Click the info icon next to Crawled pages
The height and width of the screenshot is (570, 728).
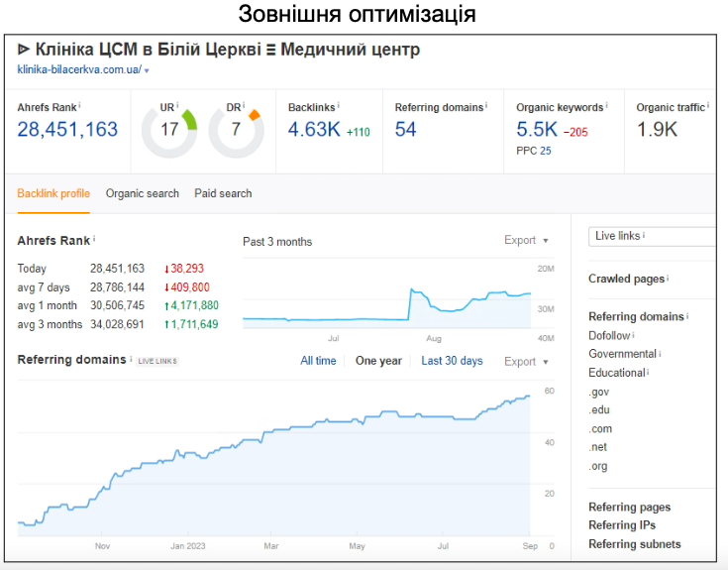click(x=668, y=278)
